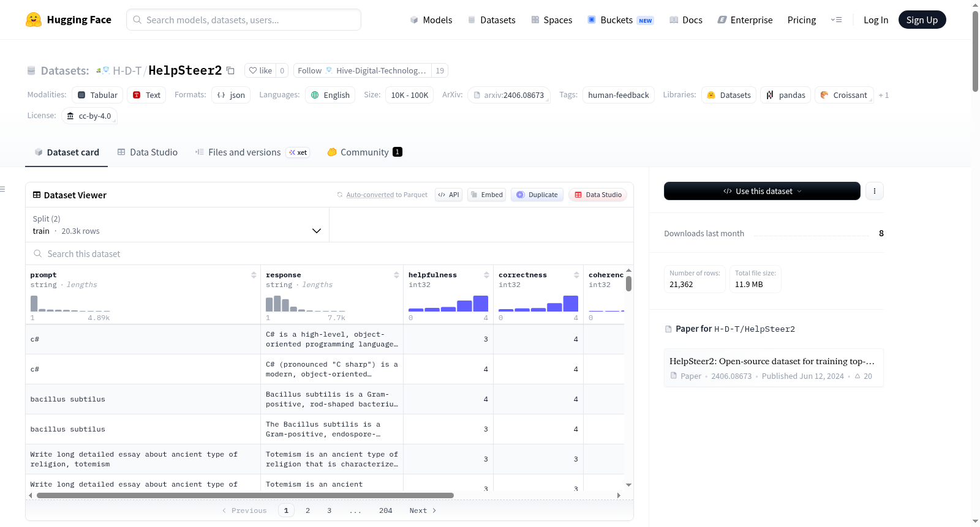This screenshot has height=527, width=980.
Task: Expand the Use this dataset dropdown
Action: 762,191
